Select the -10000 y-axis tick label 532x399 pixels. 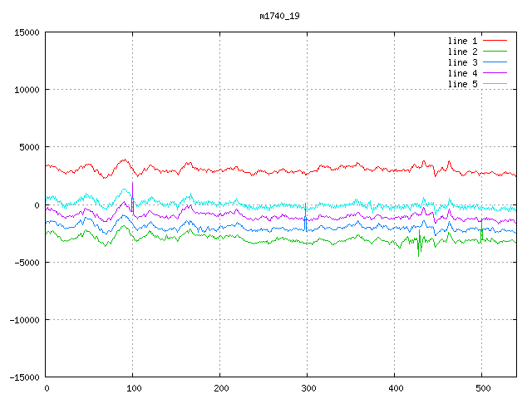tap(23, 320)
